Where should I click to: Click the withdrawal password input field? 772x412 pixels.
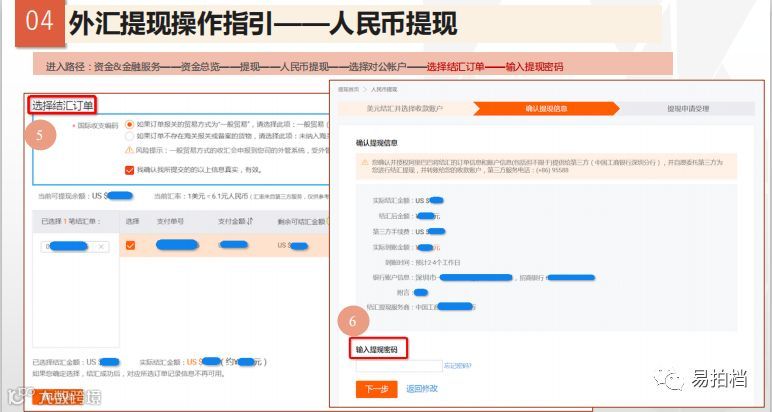399,366
